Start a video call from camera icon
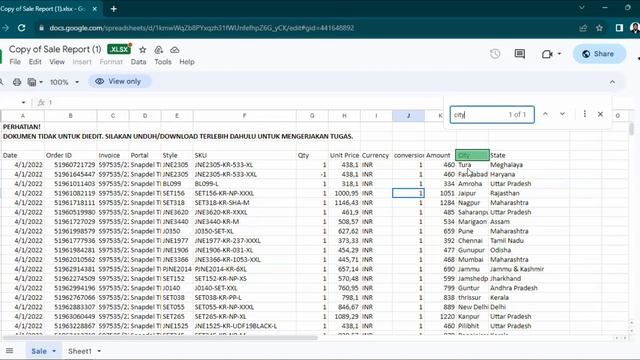Screen dimensions: 640x360 [x=547, y=54]
